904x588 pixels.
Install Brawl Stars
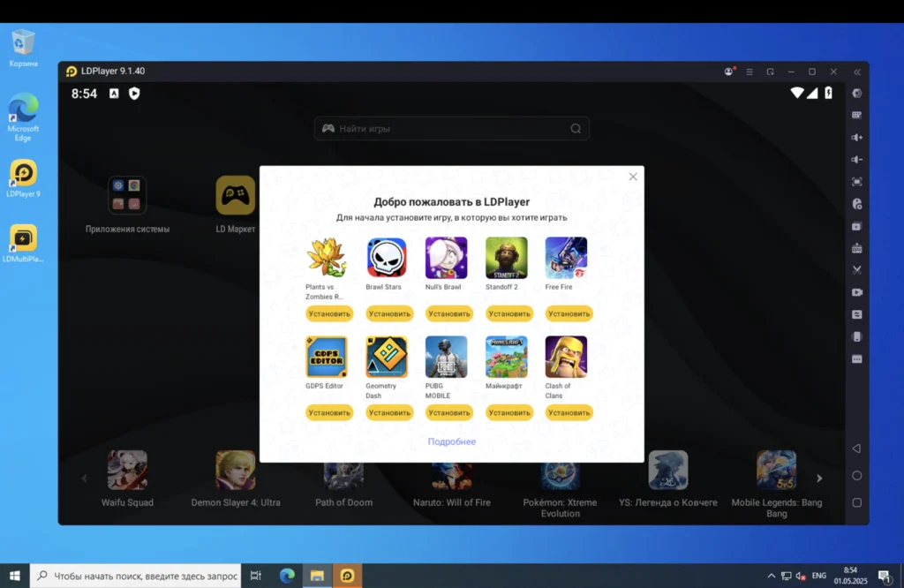click(389, 313)
